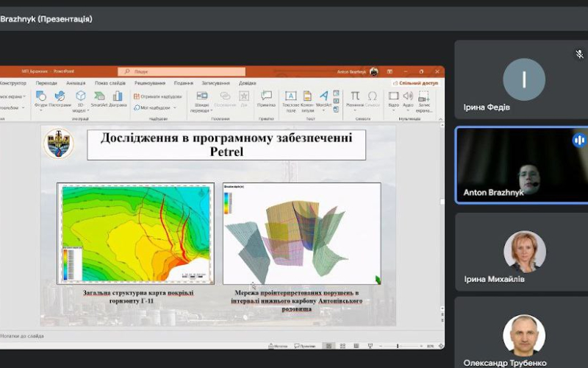Select the slide title Дослідження в програмному забезпеченні Petrel
The height and width of the screenshot is (368, 588).
[226, 145]
